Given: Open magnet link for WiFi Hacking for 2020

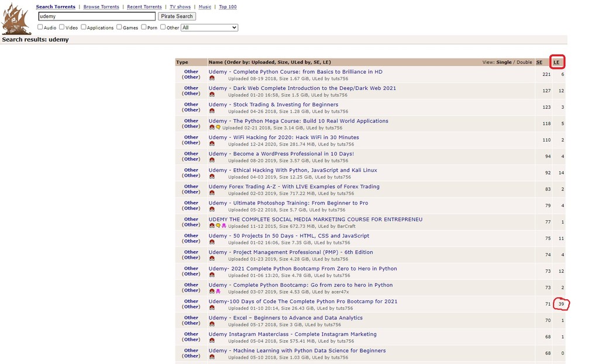Looking at the screenshot, I should 212,144.
